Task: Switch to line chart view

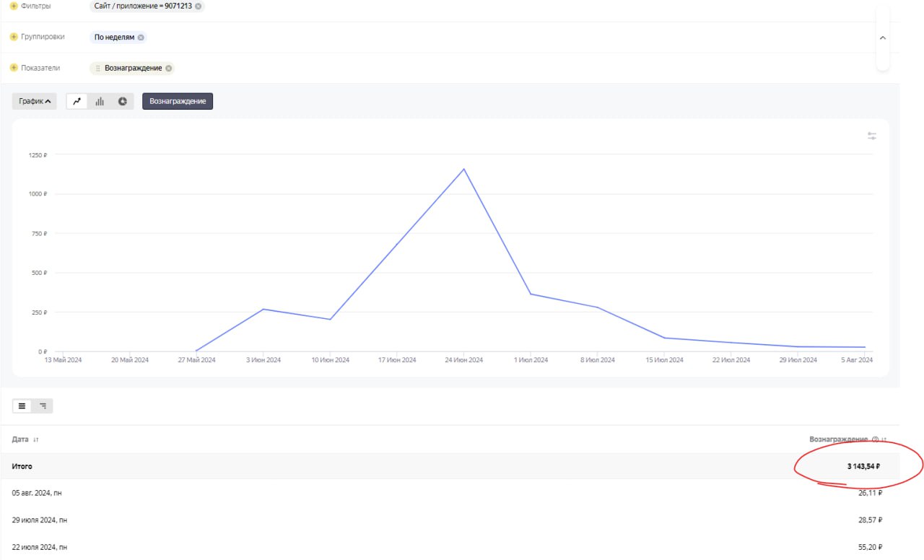Action: [77, 102]
